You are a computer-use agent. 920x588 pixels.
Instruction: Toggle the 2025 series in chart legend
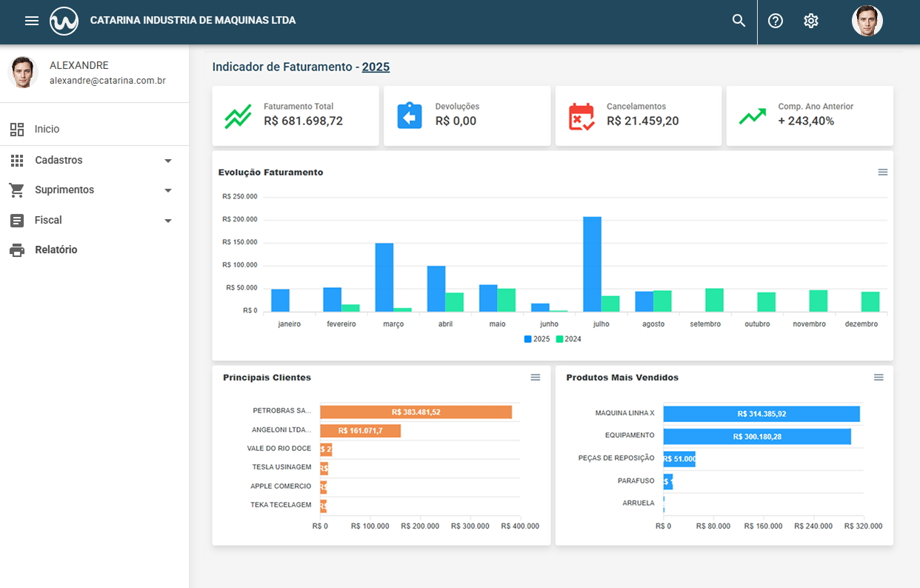pos(537,339)
